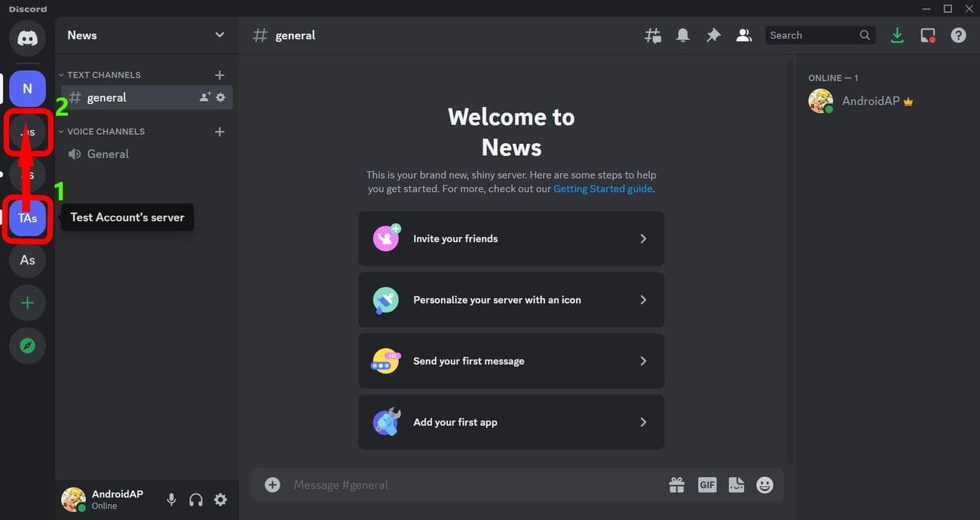Join the General voice channel
The image size is (980, 520).
point(108,154)
